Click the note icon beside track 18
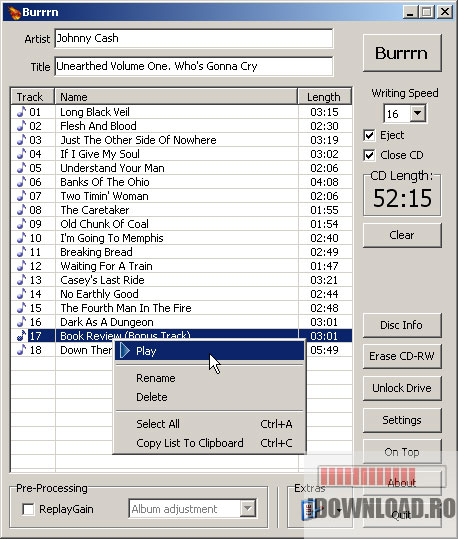This screenshot has height=539, width=458. (22, 350)
